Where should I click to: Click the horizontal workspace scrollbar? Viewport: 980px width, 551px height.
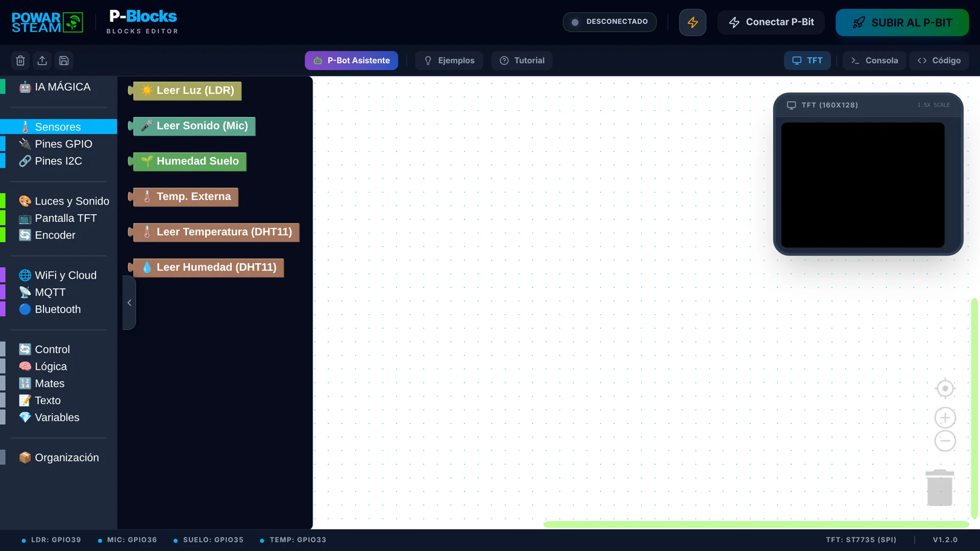756,524
